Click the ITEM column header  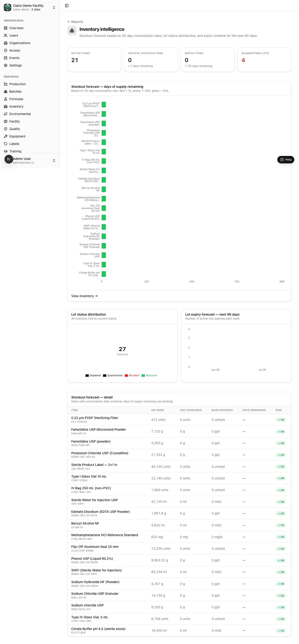point(74,410)
